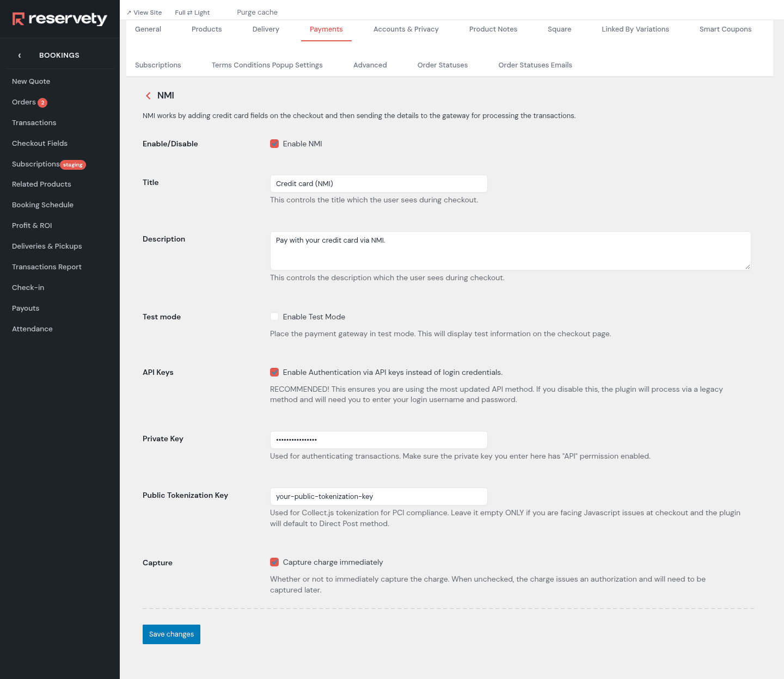The height and width of the screenshot is (679, 784).
Task: Go to Product Notes tab
Action: (x=493, y=29)
